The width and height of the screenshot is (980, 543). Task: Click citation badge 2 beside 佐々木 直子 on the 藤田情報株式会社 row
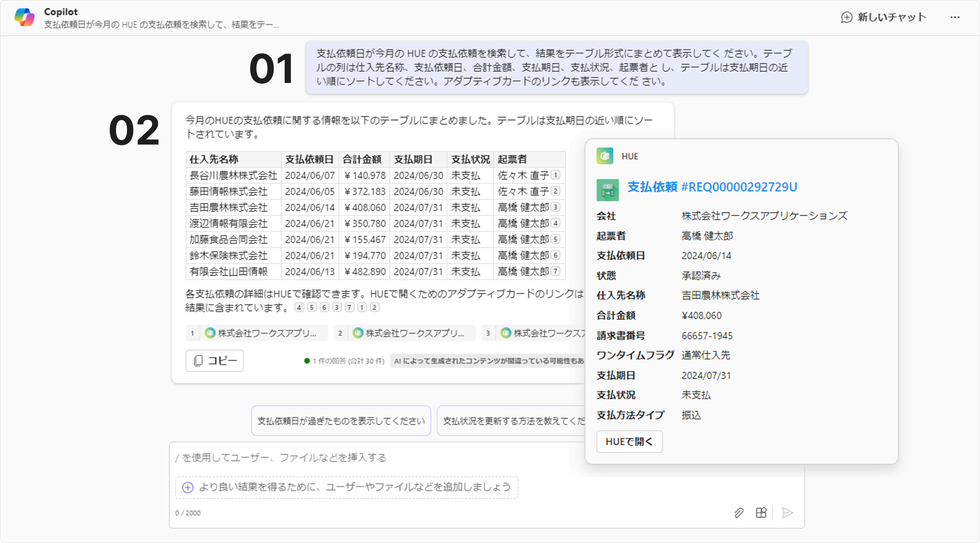click(x=556, y=191)
